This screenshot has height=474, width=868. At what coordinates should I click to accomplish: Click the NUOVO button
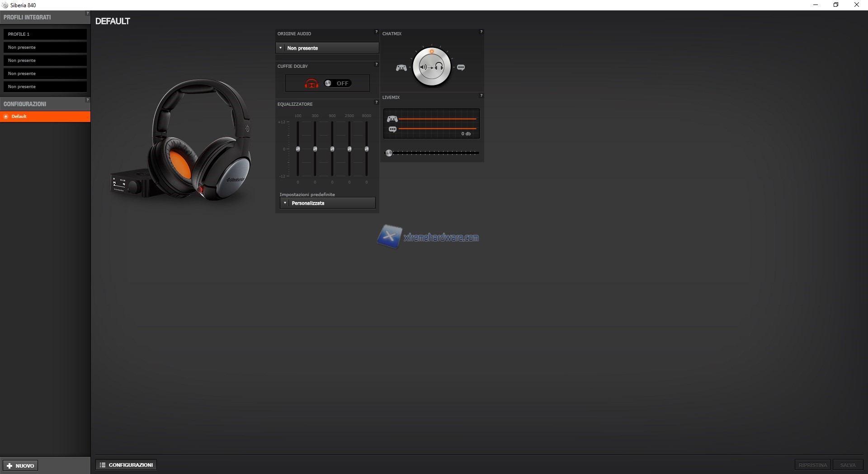click(20, 465)
